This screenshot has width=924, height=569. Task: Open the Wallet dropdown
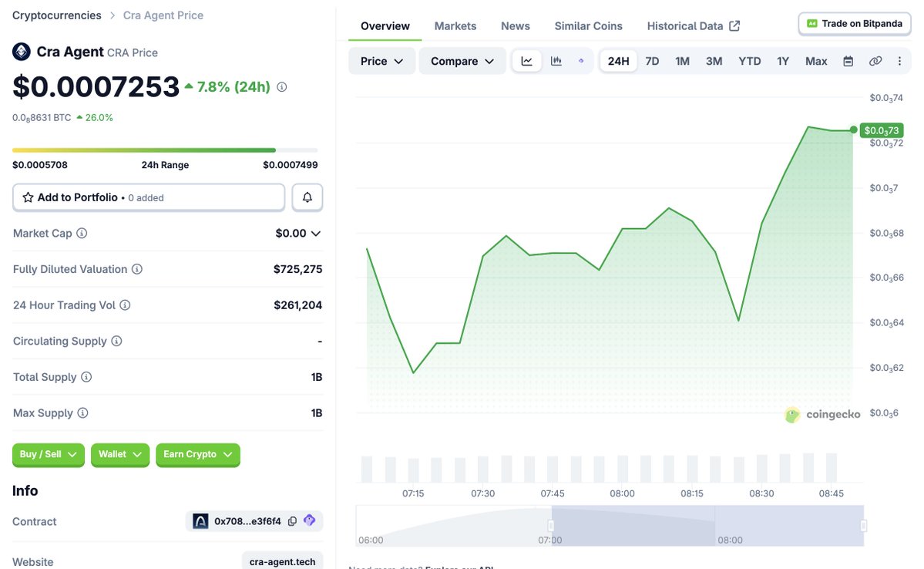point(120,455)
